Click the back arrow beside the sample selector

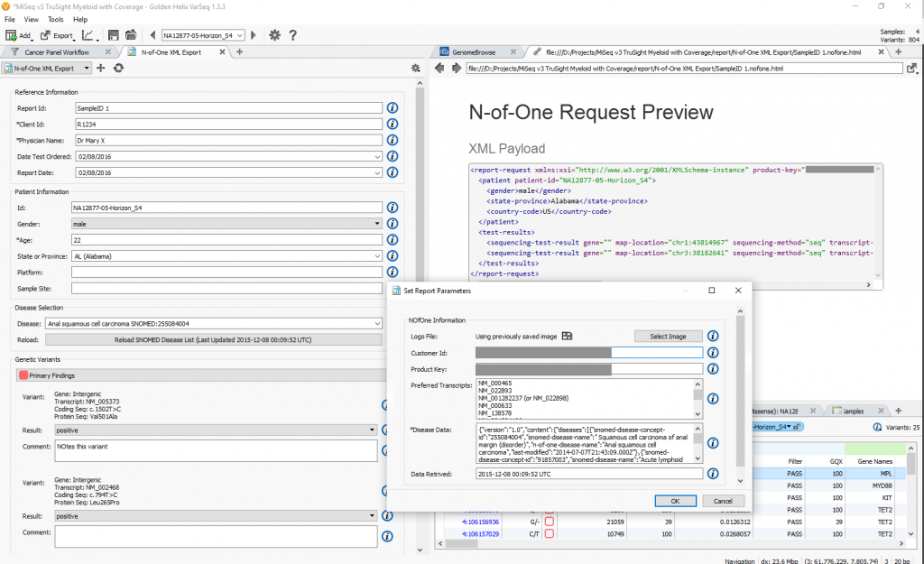coord(154,34)
